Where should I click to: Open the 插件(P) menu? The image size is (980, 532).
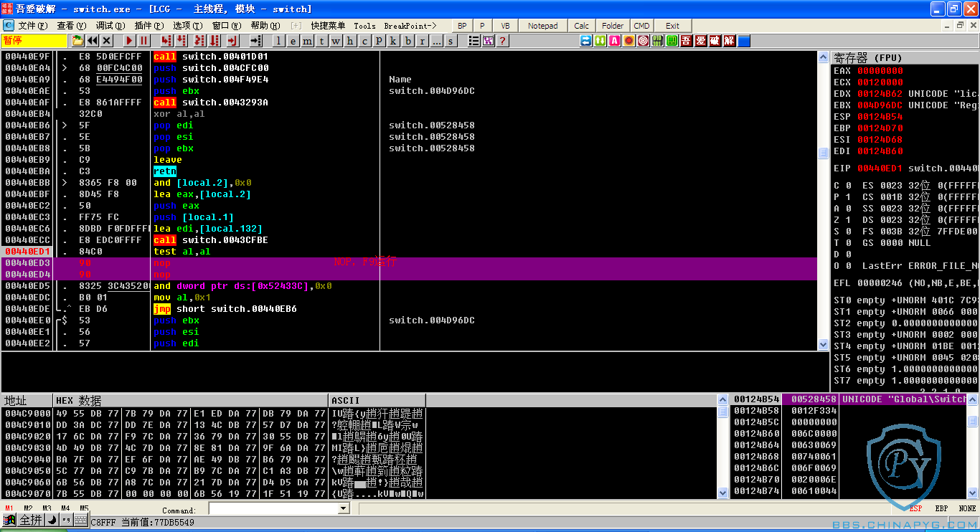pos(149,26)
